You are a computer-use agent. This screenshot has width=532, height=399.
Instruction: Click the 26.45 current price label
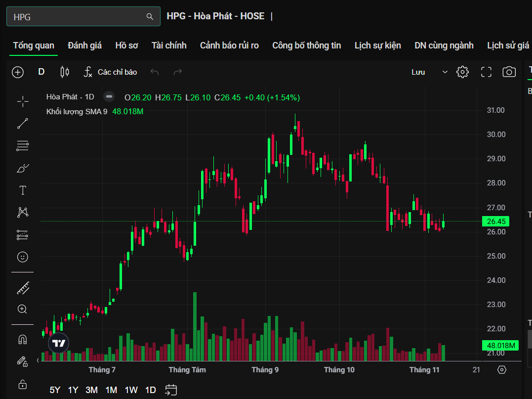tap(495, 222)
